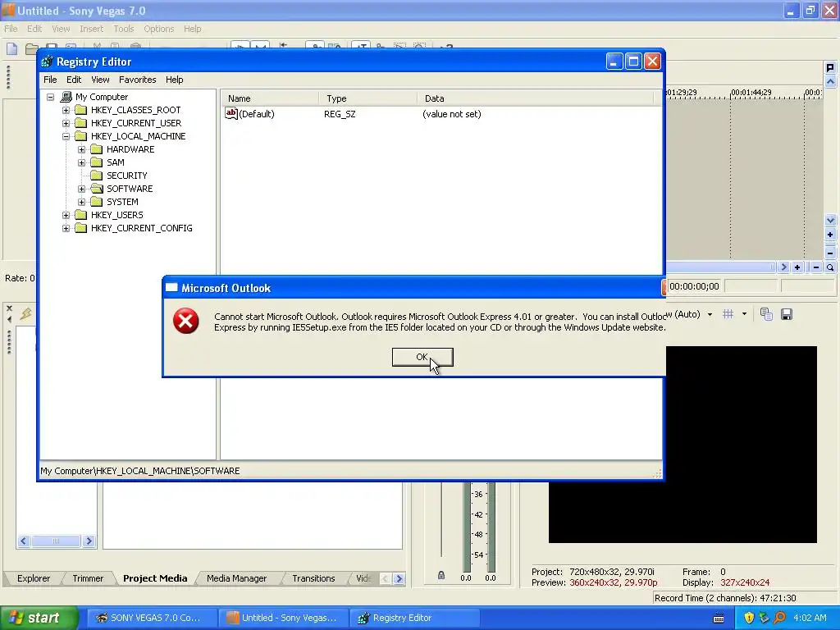
Task: Open Registry Editor Edit menu
Action: (x=74, y=80)
